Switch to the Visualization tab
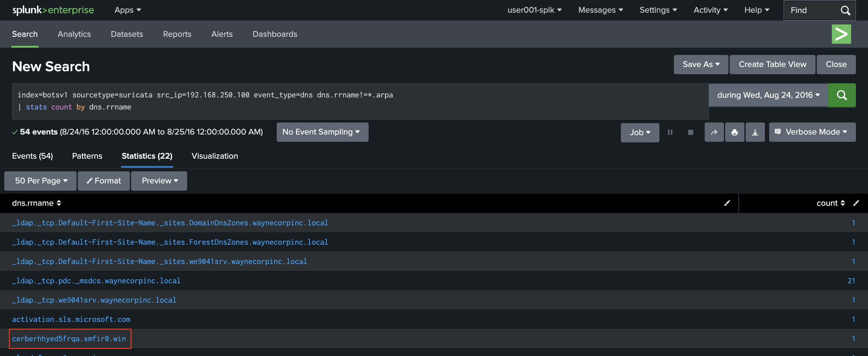The width and height of the screenshot is (868, 356). pos(215,156)
